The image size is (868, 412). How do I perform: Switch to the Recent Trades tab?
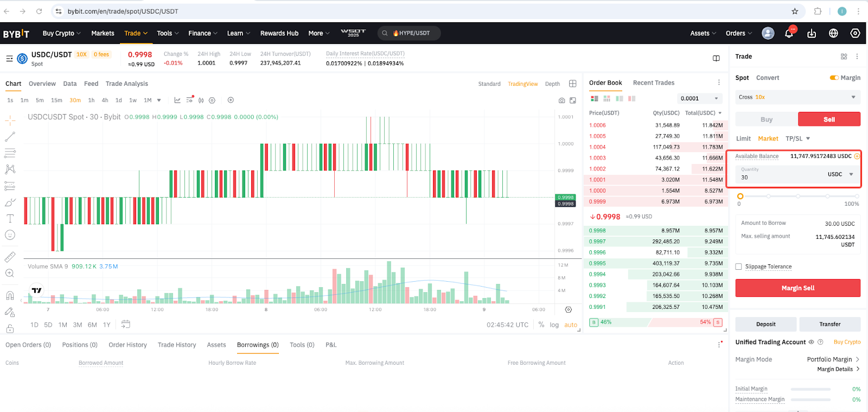(x=653, y=83)
